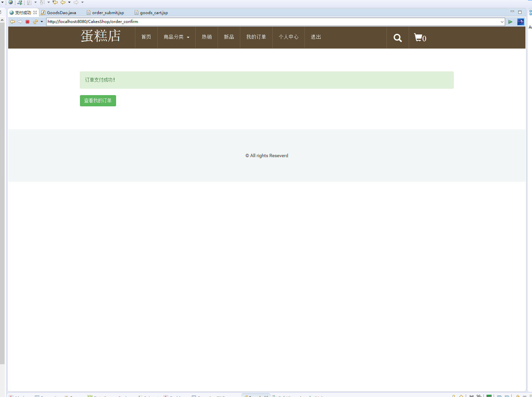Click the forward arrow in the embedded browser toolbar
Screen dimensions: 532x397
pyautogui.click(x=20, y=22)
